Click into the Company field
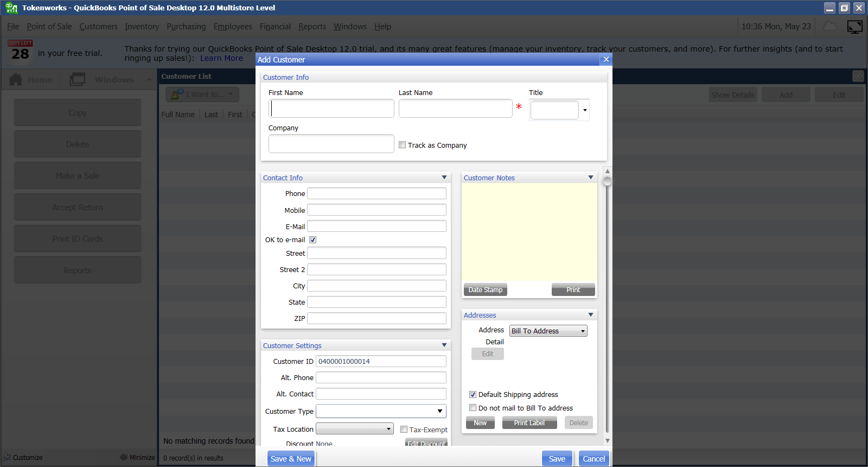Screen dimensions: 868x467 click(x=331, y=144)
